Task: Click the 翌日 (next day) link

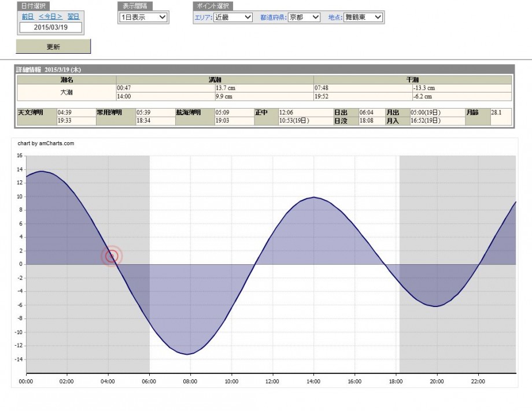Action: [x=73, y=17]
